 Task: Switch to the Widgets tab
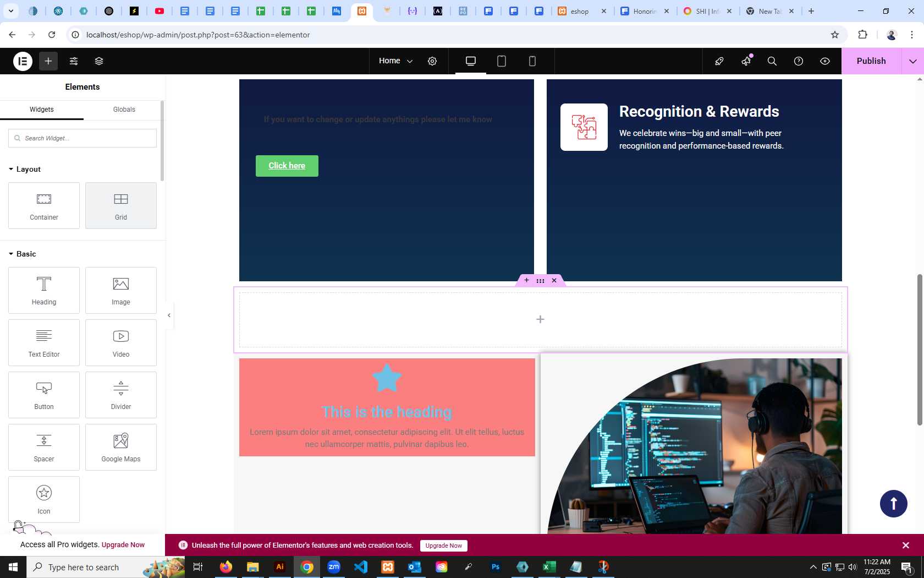(x=42, y=110)
